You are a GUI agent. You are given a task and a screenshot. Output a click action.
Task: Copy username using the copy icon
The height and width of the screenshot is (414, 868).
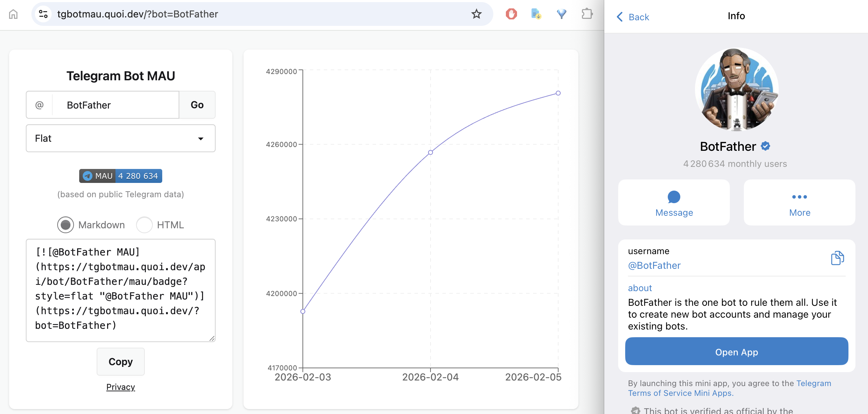point(837,258)
